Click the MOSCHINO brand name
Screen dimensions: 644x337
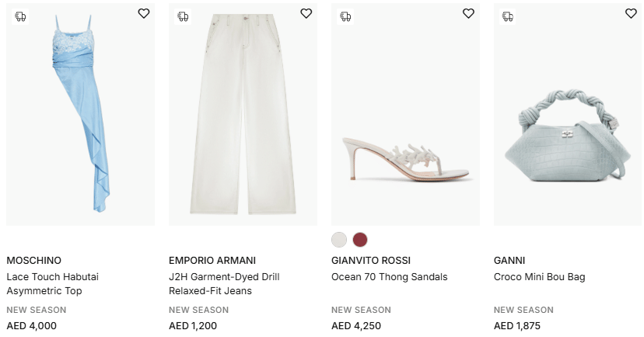pyautogui.click(x=33, y=261)
